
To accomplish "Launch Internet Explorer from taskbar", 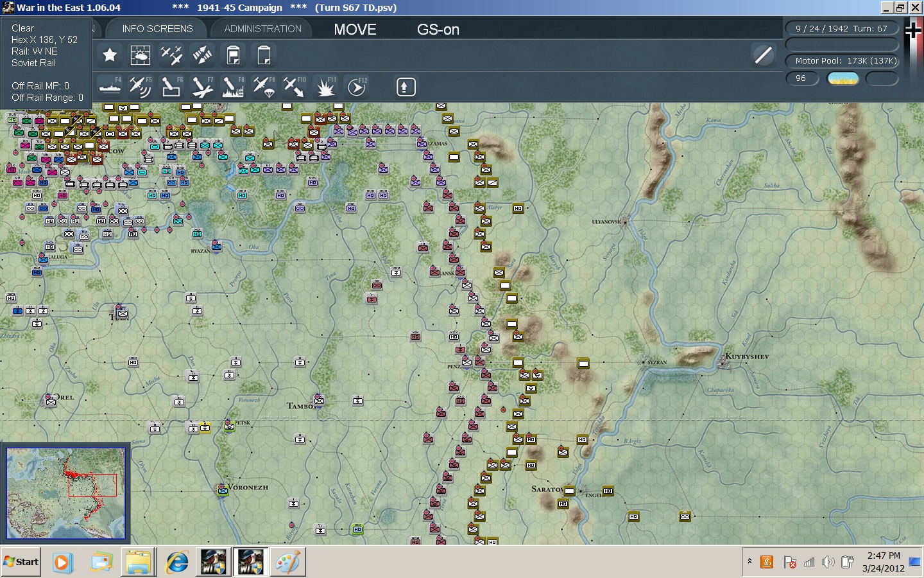I will [176, 563].
